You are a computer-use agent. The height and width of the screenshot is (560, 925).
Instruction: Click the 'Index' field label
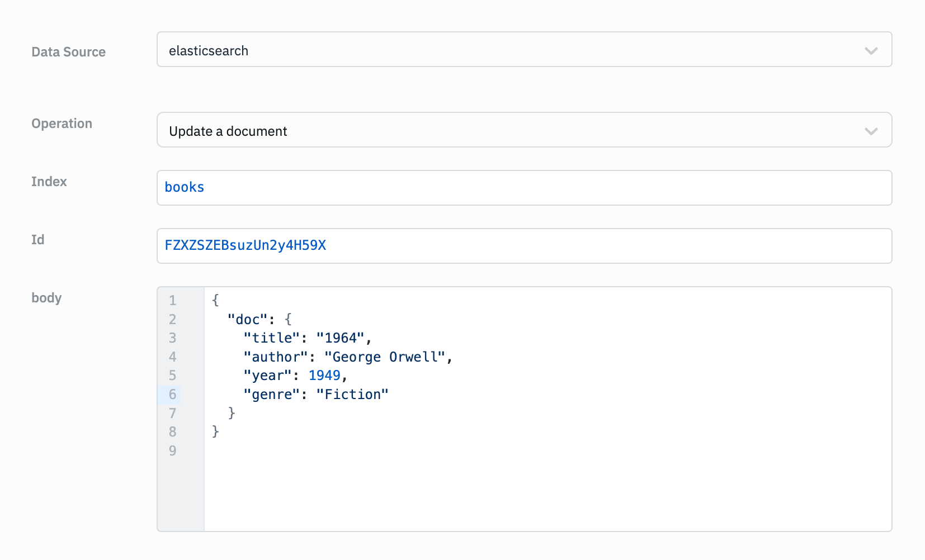pyautogui.click(x=49, y=182)
